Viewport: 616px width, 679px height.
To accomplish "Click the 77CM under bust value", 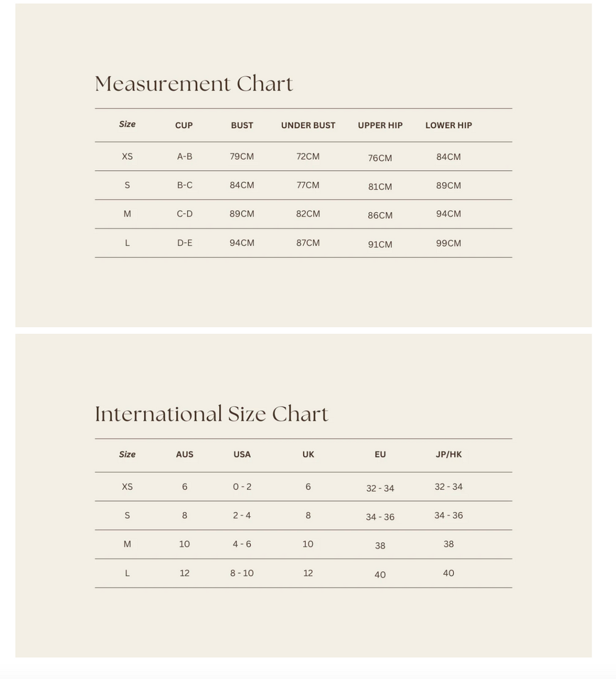I will [x=308, y=185].
